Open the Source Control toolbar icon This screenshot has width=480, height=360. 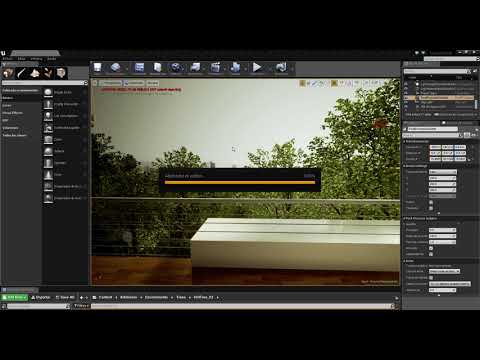[115, 68]
